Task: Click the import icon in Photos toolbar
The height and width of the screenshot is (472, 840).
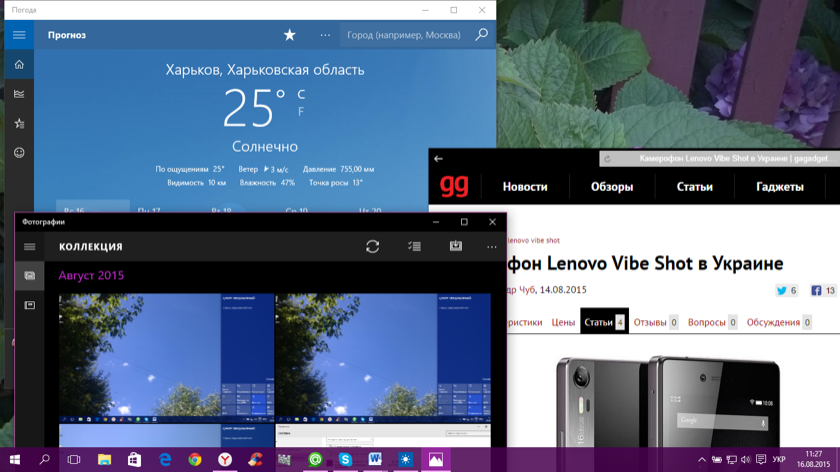Action: (x=455, y=246)
